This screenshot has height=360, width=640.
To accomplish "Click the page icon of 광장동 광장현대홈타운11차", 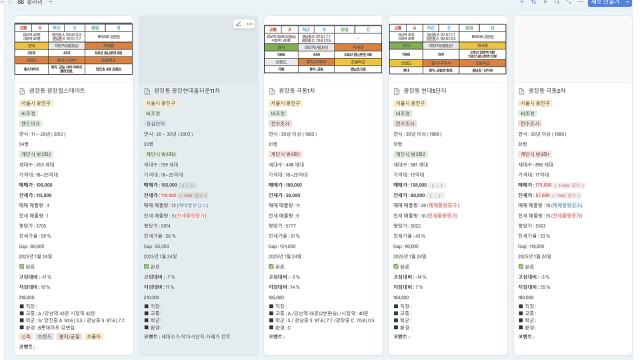I will click(147, 91).
